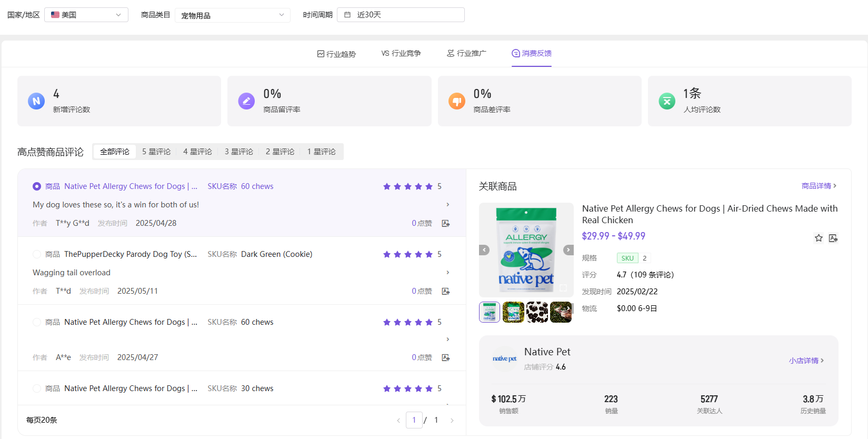Open the 商品详情 link
Screen dimensions: 868x439
(819, 186)
